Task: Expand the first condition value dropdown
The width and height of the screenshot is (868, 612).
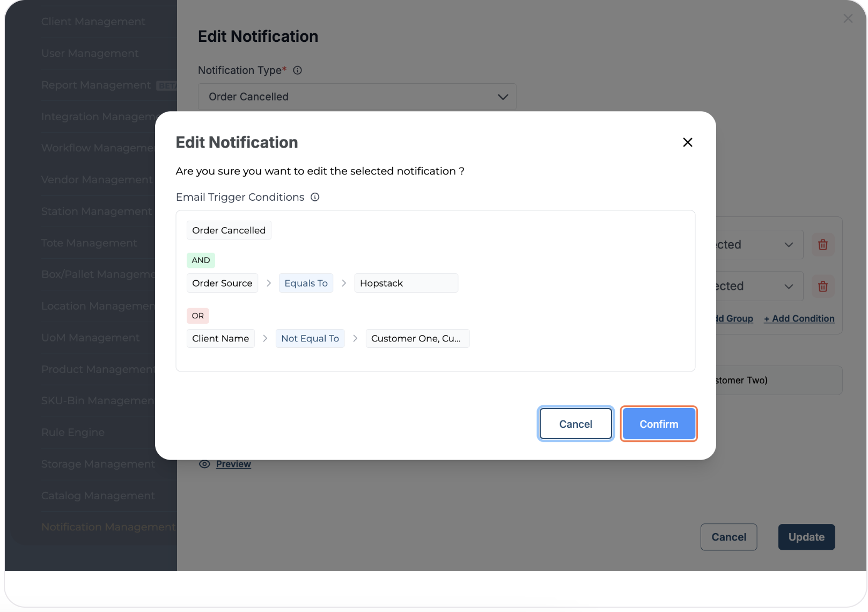Action: 788,245
